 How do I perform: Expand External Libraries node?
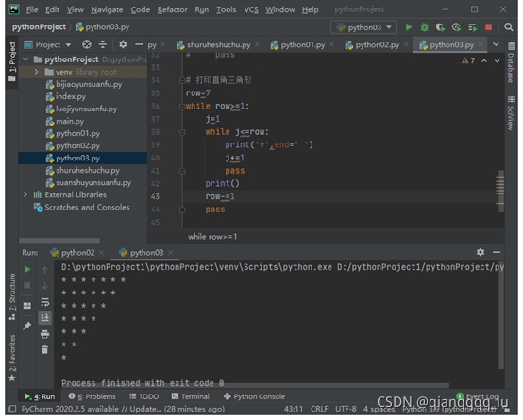tap(25, 194)
